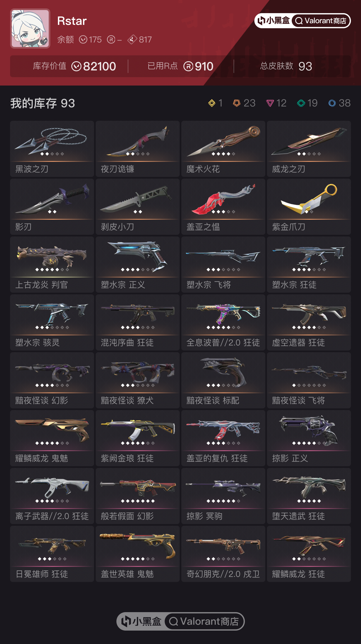Click the kingdom credits icon next to 817
Image resolution: width=361 pixels, height=644 pixels.
(x=132, y=40)
